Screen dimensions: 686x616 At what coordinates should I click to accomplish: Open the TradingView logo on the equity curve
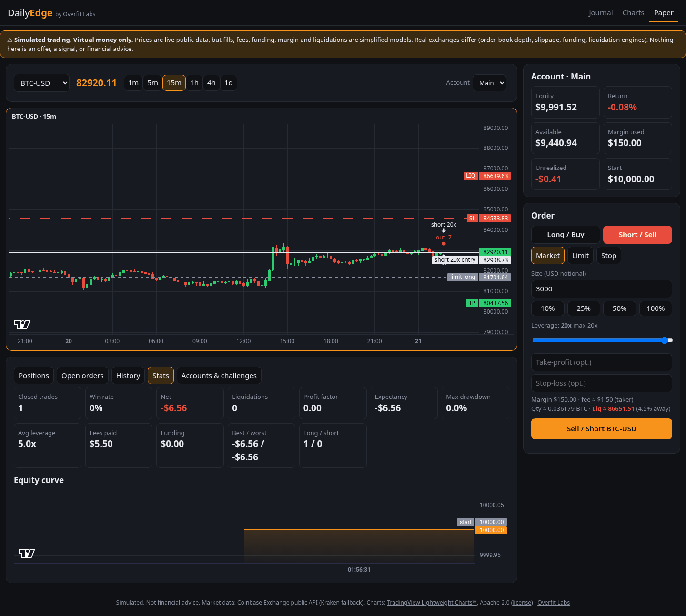[x=27, y=553]
